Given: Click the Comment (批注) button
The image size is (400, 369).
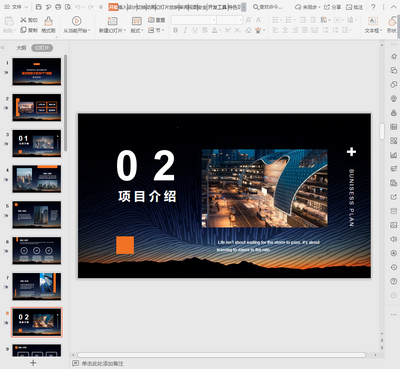Looking at the screenshot, I should pyautogui.click(x=354, y=7).
